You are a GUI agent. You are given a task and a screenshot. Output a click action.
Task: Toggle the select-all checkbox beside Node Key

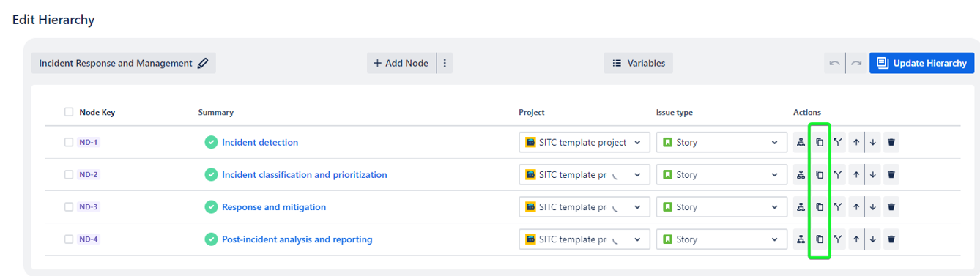tap(69, 112)
